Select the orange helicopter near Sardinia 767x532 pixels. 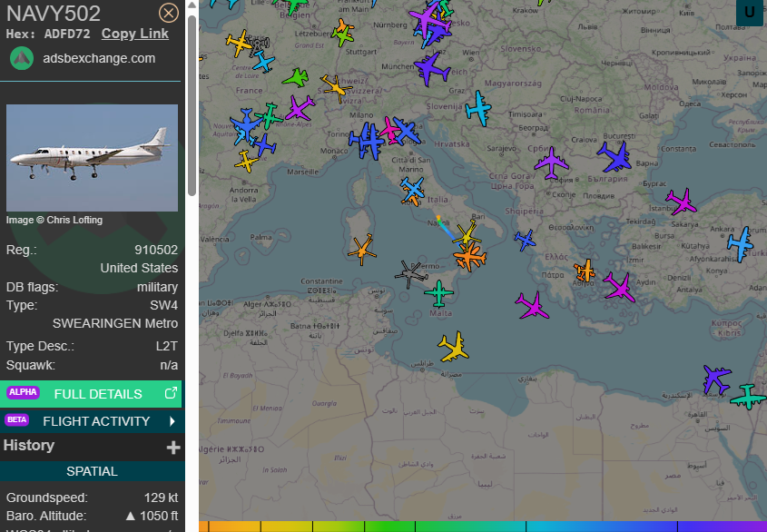click(362, 250)
